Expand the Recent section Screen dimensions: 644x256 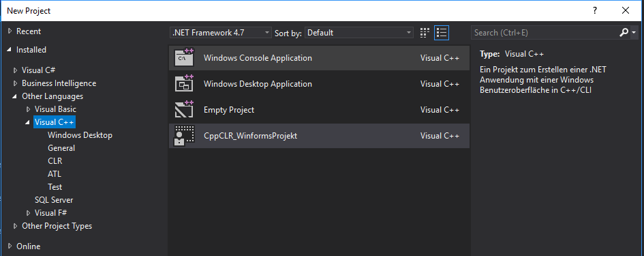10,31
